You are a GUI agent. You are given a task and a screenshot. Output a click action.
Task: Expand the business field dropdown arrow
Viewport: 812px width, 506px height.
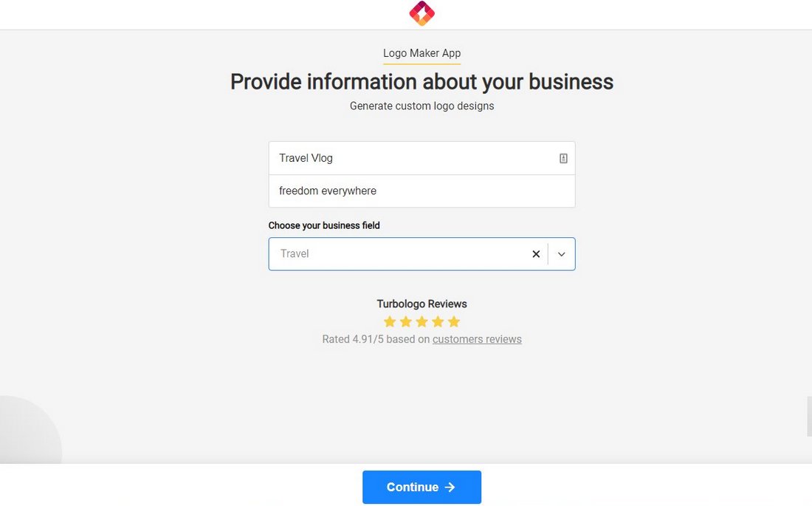point(561,254)
